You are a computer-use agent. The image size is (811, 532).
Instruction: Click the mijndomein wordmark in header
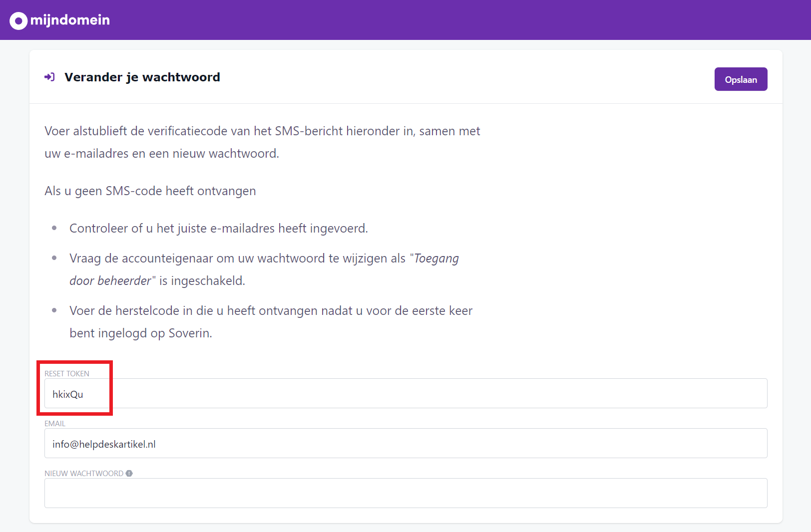click(x=70, y=20)
